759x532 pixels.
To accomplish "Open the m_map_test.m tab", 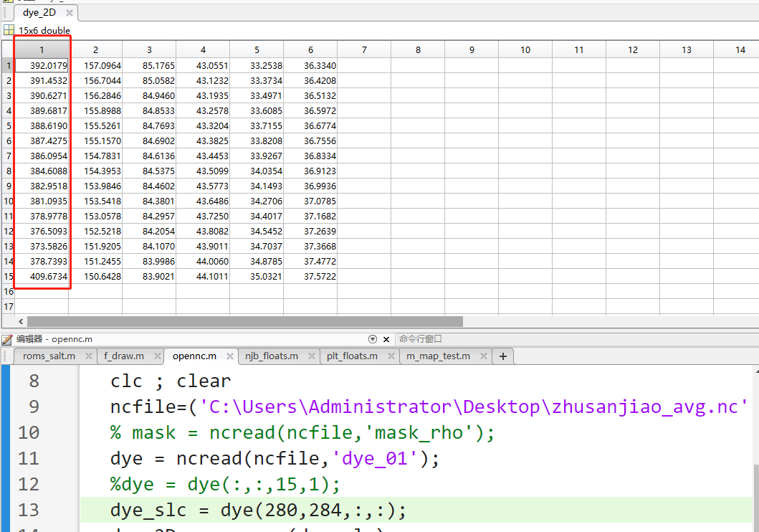I will coord(439,356).
